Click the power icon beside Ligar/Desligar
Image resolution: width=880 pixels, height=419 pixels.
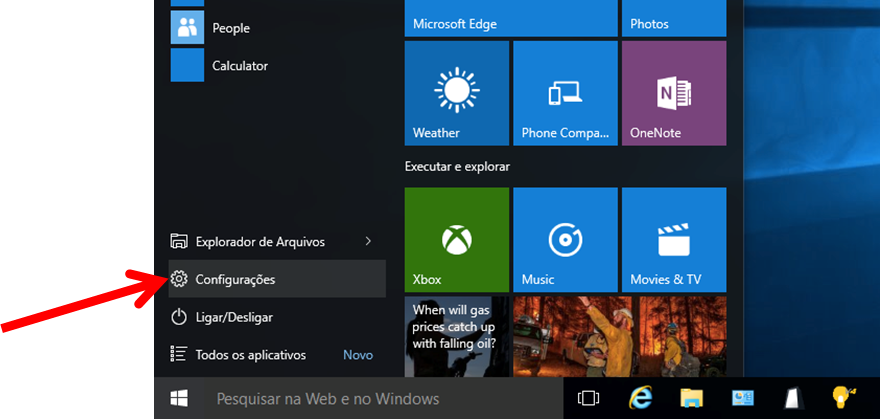pyautogui.click(x=178, y=317)
